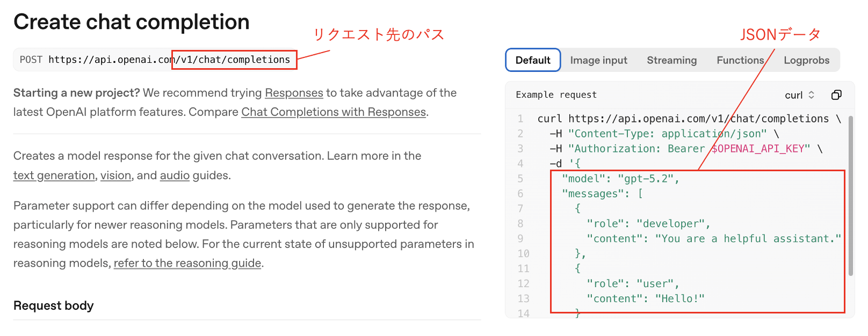Open the Streaming example tab
The width and height of the screenshot is (868, 336).
click(671, 60)
